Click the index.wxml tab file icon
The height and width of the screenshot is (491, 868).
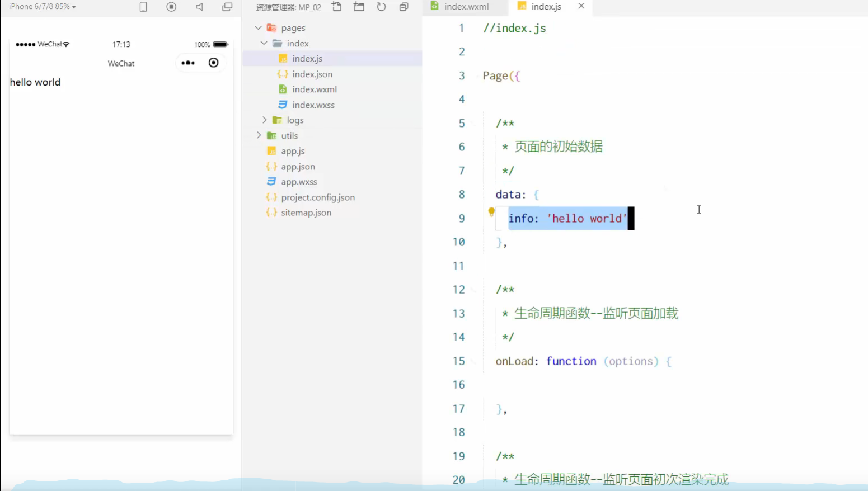pyautogui.click(x=434, y=6)
